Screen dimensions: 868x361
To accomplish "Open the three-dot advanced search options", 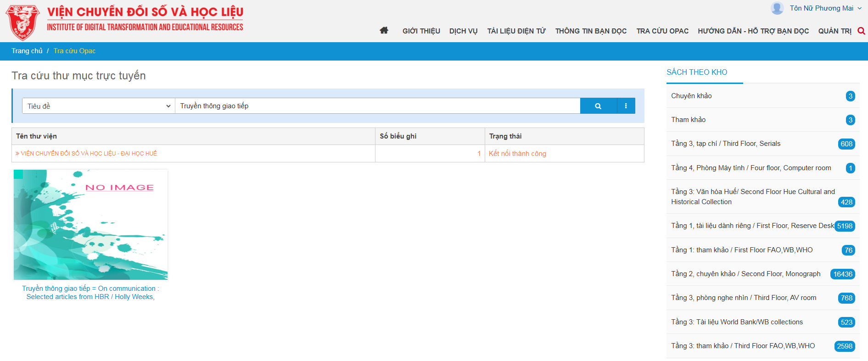I will click(x=626, y=106).
